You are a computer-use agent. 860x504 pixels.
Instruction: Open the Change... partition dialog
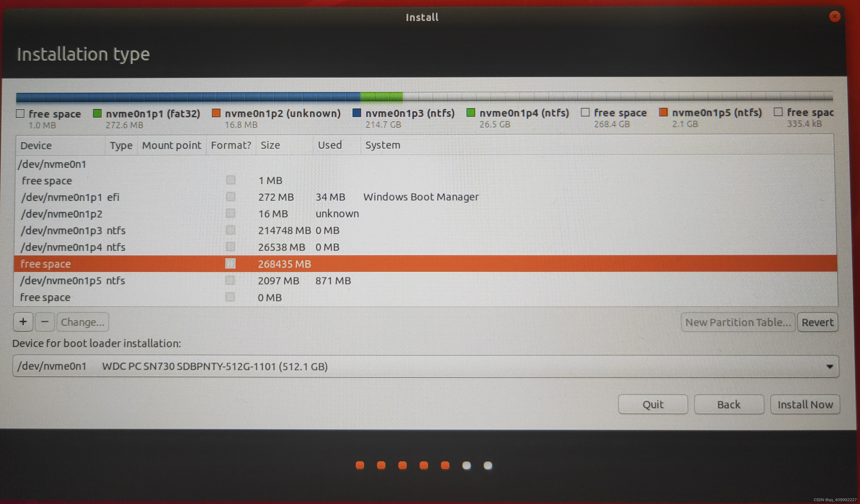coord(83,322)
